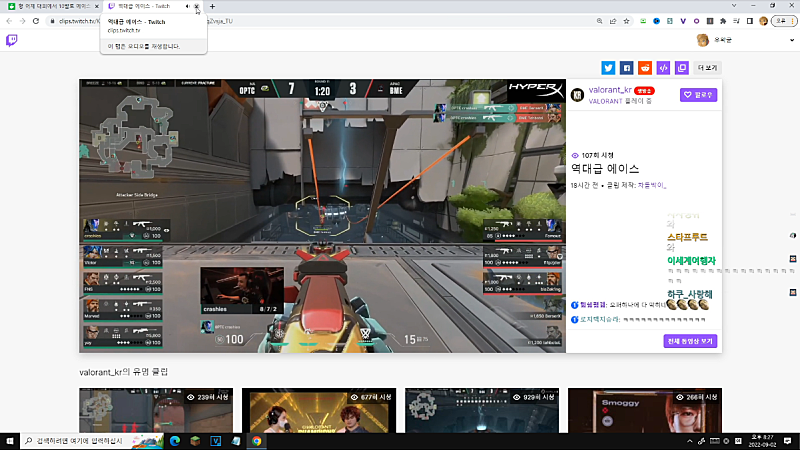Viewport: 800px width, 450px height.
Task: Open a new browser tab
Action: (x=212, y=7)
